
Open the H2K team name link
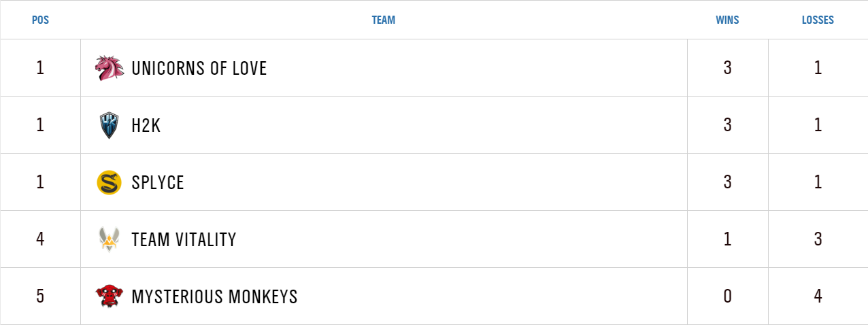(x=146, y=125)
